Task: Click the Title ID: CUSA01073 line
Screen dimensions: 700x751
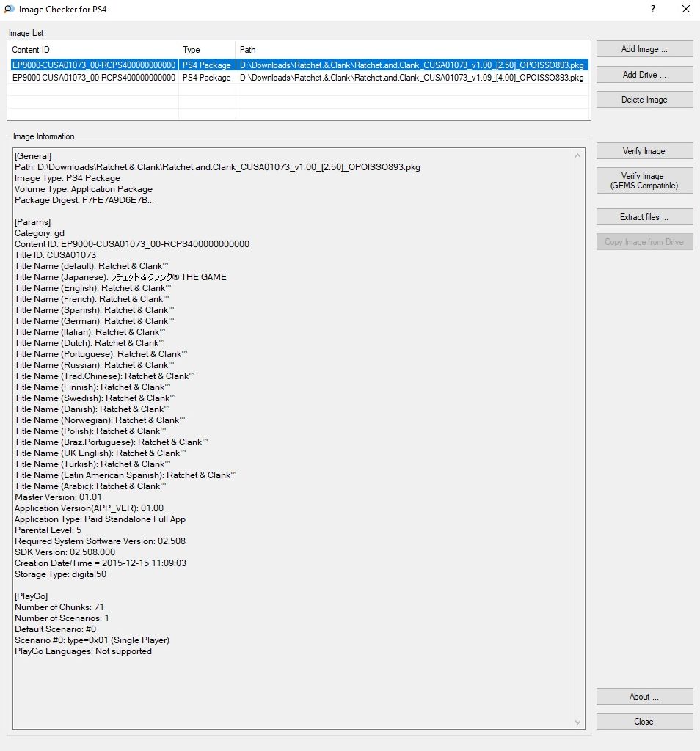Action: pyautogui.click(x=56, y=255)
